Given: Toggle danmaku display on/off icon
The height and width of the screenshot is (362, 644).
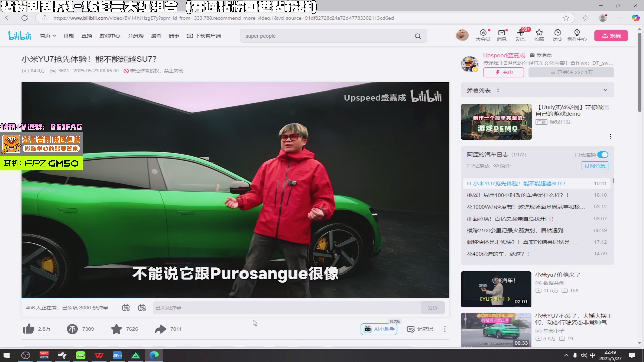Looking at the screenshot, I should pos(126,308).
